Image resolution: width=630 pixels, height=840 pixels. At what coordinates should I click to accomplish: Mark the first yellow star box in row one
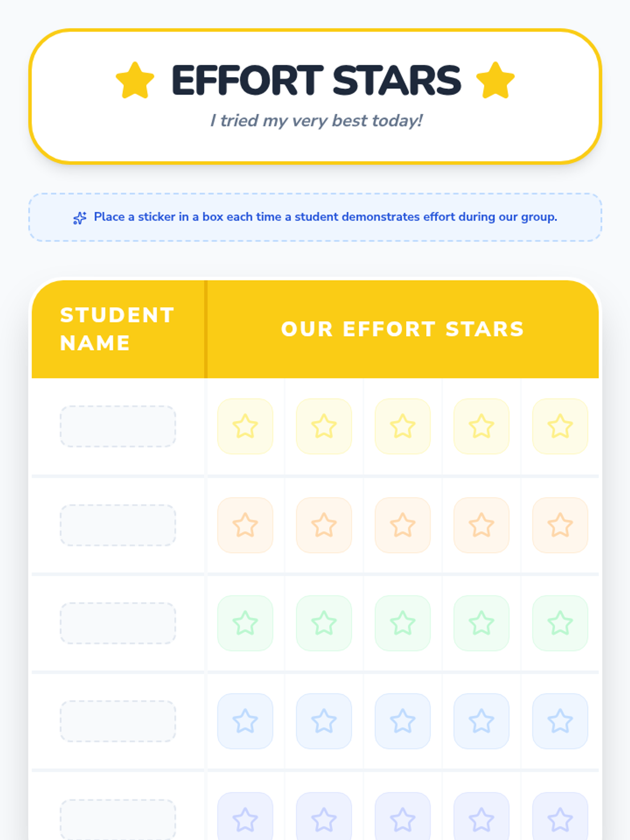tap(245, 426)
